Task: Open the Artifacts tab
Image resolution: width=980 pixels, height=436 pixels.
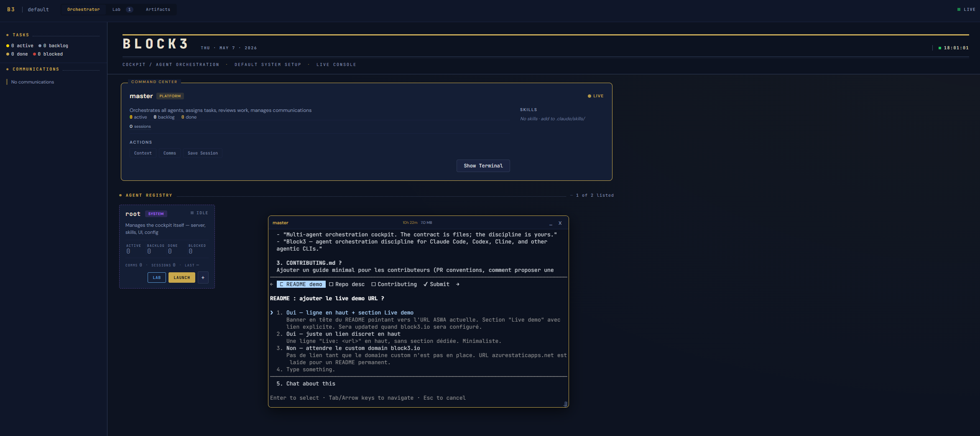Action: pyautogui.click(x=158, y=9)
